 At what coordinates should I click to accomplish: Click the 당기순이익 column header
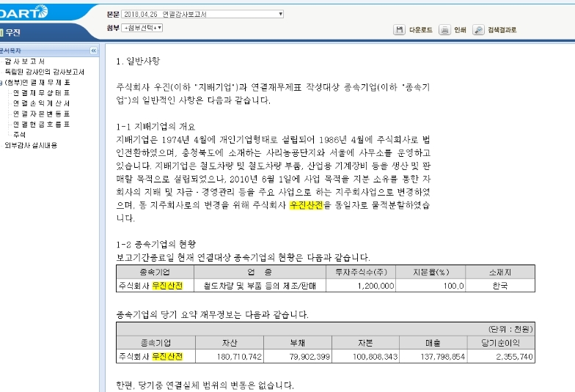pyautogui.click(x=501, y=343)
